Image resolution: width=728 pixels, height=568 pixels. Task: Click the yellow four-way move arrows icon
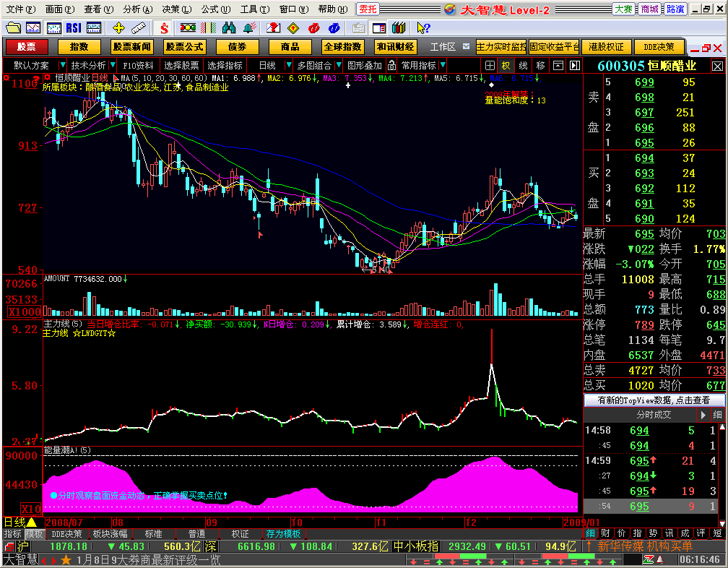[119, 28]
